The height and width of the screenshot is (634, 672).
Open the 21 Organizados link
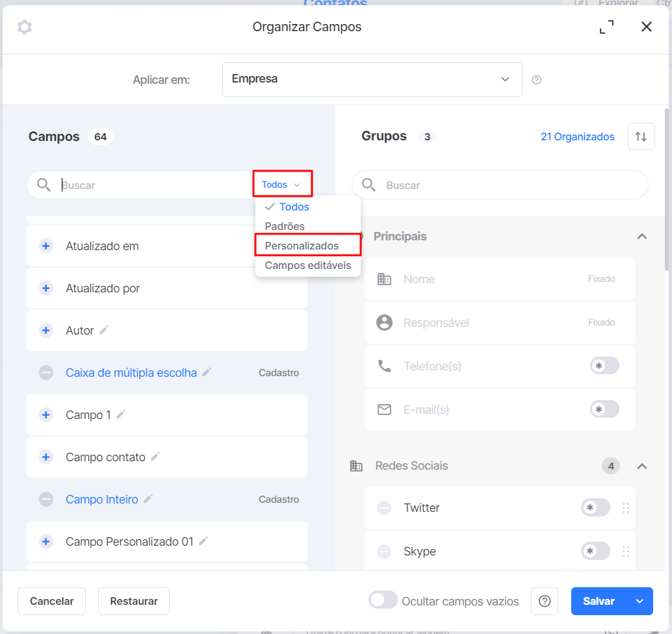click(x=577, y=136)
